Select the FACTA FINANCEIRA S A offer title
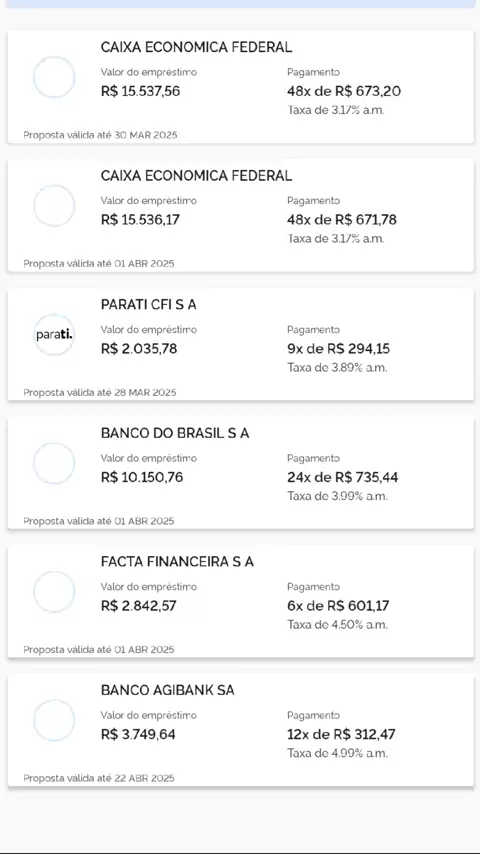 click(x=177, y=562)
